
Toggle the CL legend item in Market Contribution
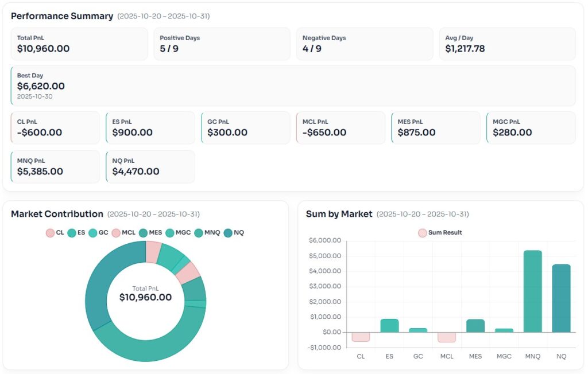(55, 232)
